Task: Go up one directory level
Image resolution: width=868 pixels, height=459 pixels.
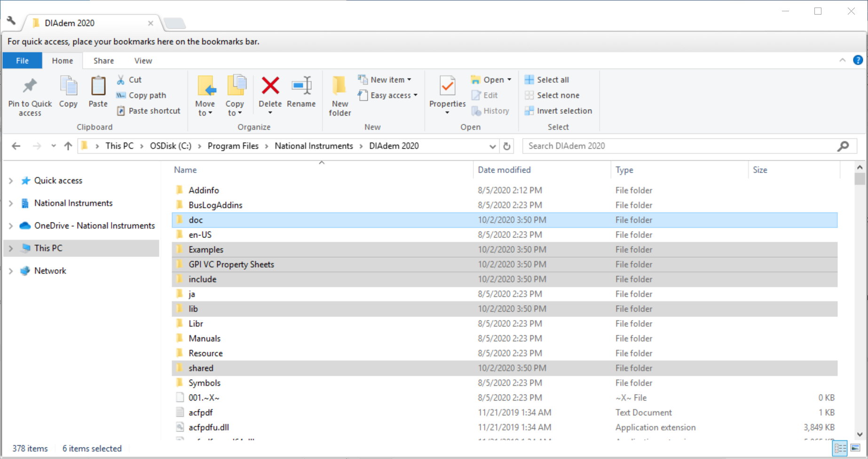Action: (68, 146)
